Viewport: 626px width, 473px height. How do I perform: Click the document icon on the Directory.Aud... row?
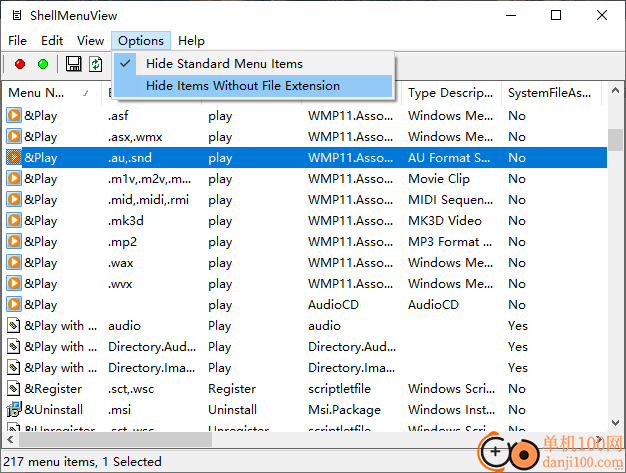click(x=14, y=346)
